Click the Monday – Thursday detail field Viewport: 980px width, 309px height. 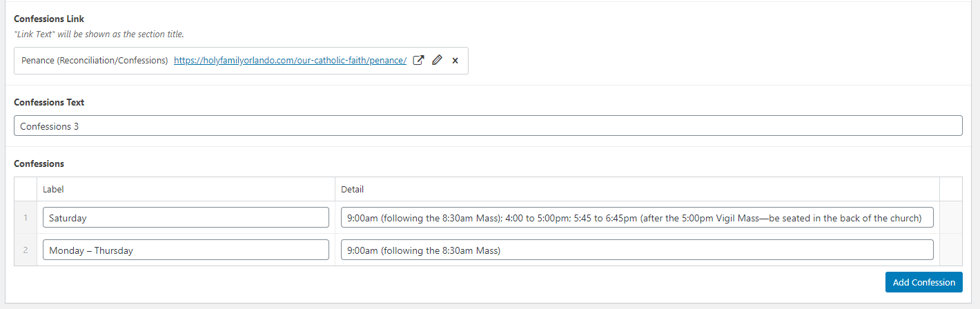636,250
